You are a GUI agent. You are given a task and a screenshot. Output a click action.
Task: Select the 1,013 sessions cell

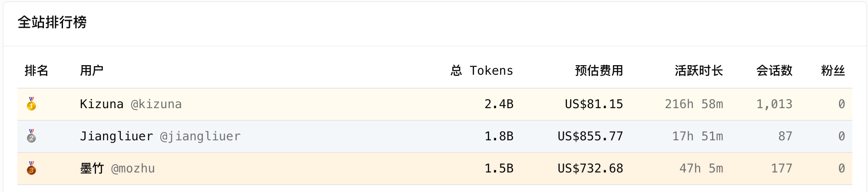coord(775,104)
